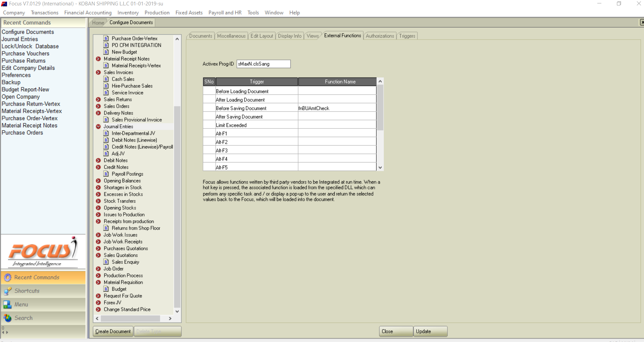644x342 pixels.
Task: Collapse the Sales Invoices tree node
Action: [98, 72]
